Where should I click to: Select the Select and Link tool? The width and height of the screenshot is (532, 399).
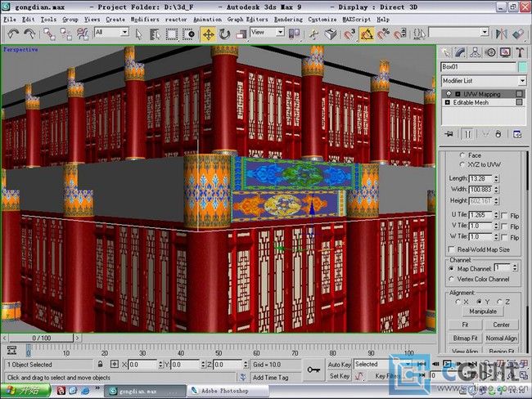(x=49, y=34)
